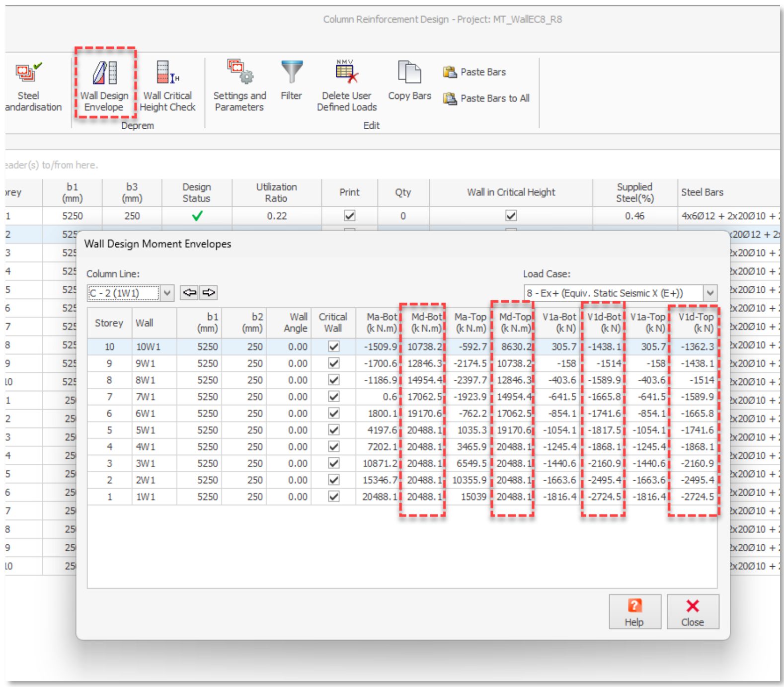Select wall 1W1 cell
The width and height of the screenshot is (784, 687).
154,497
